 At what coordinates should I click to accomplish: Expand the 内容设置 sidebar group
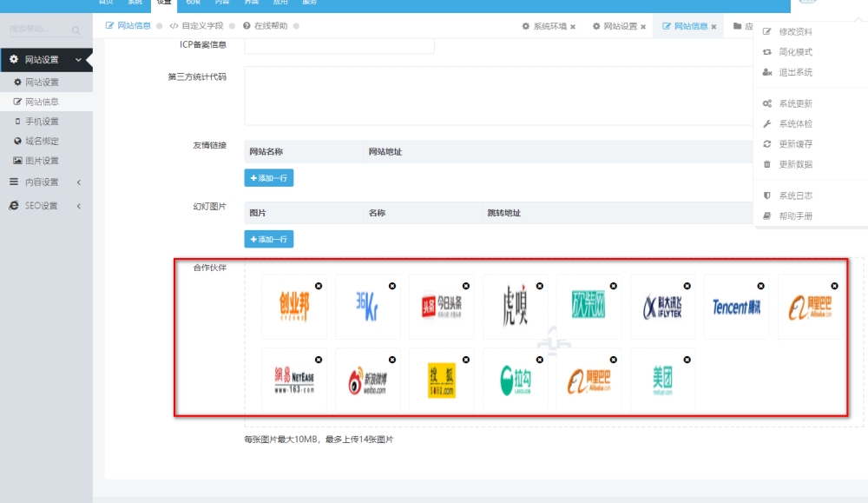pyautogui.click(x=47, y=182)
